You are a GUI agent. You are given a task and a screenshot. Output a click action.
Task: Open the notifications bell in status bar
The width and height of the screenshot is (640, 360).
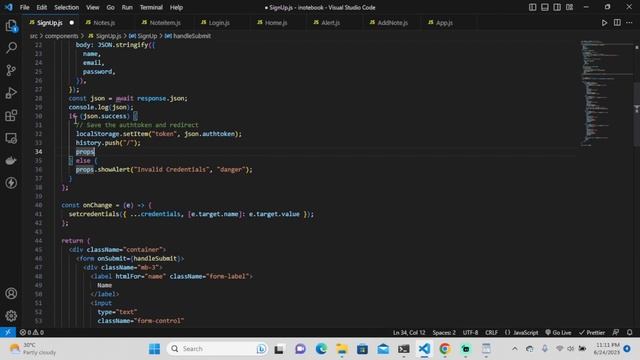630,332
